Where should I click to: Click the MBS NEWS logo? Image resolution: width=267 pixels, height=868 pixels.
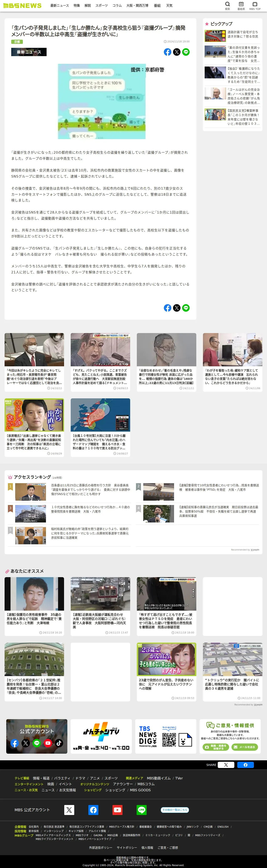coord(22,5)
